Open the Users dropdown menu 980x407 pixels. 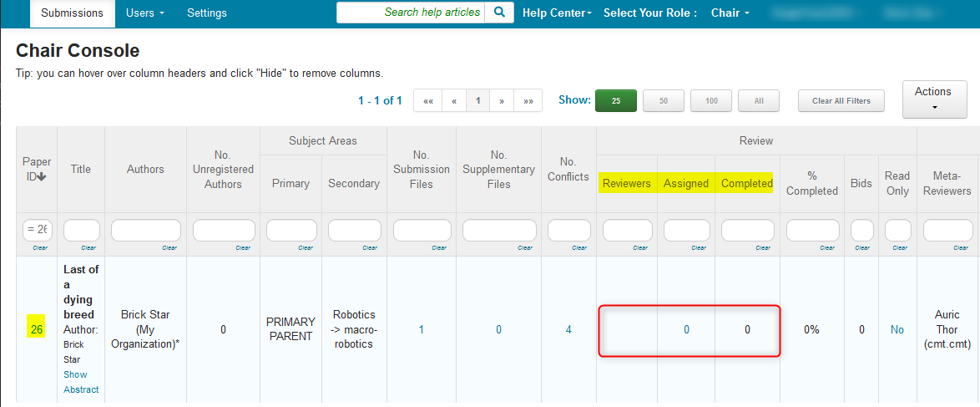pos(145,13)
